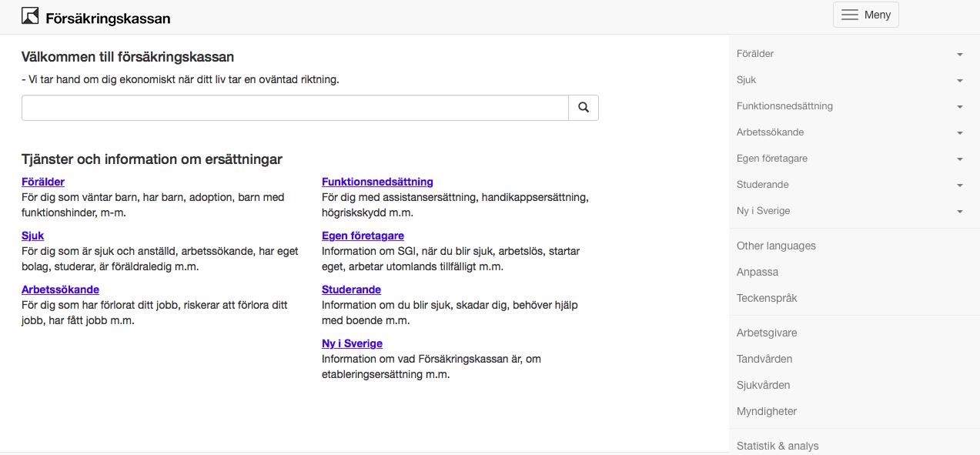This screenshot has width=980, height=455.
Task: Expand the Ny i Sverige sidebar arrow
Action: [959, 212]
